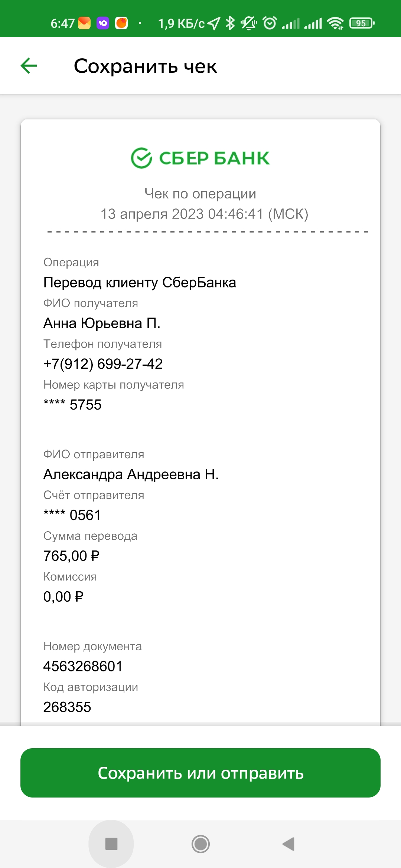Tap the purple app notification icon

(103, 23)
